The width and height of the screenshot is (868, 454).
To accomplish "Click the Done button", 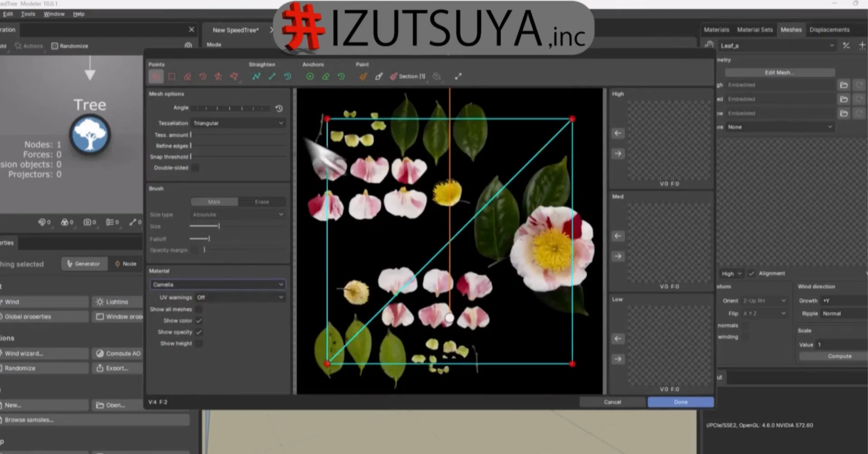I will tap(681, 402).
